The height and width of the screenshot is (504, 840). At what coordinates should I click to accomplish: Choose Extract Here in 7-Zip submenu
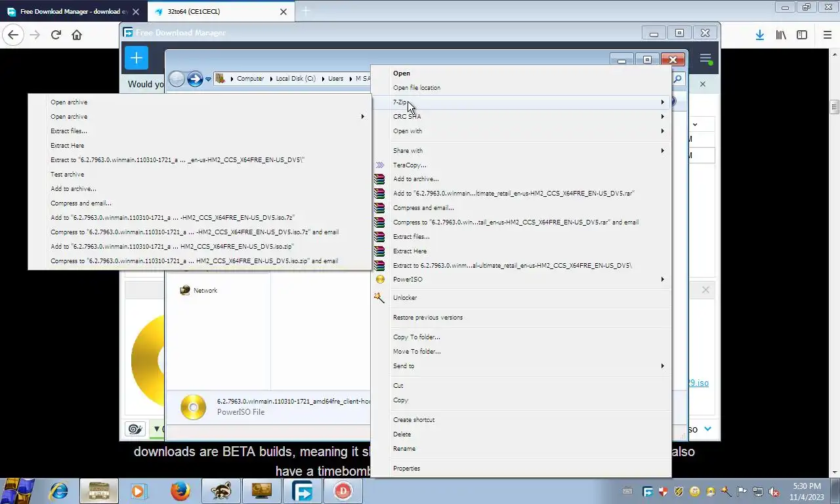point(68,145)
